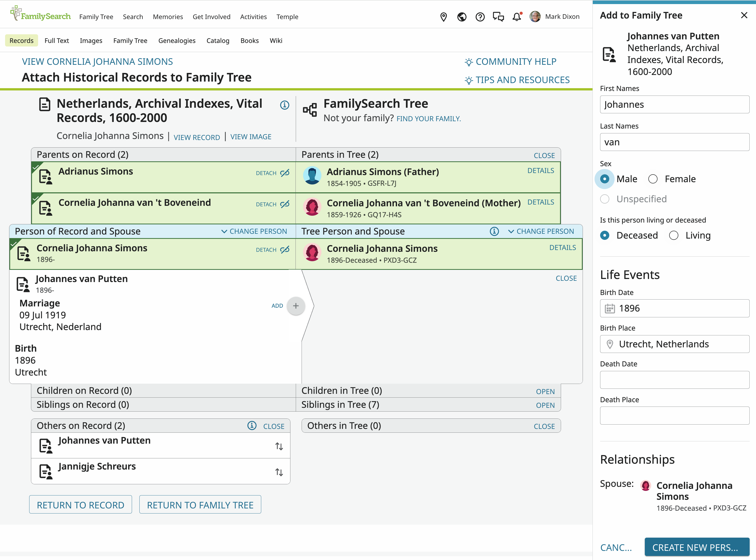Click the info icon next to Netherlands Archival Indexes
The height and width of the screenshot is (560, 756).
(285, 105)
